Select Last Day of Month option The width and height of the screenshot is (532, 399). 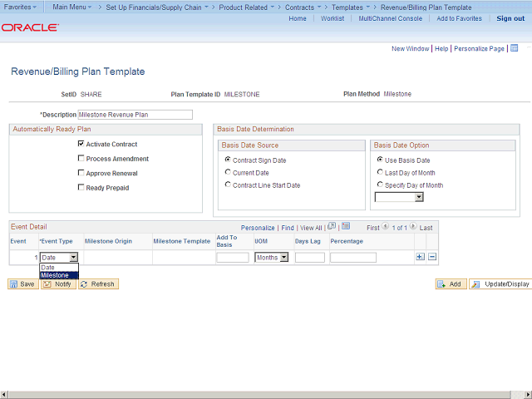pos(380,172)
